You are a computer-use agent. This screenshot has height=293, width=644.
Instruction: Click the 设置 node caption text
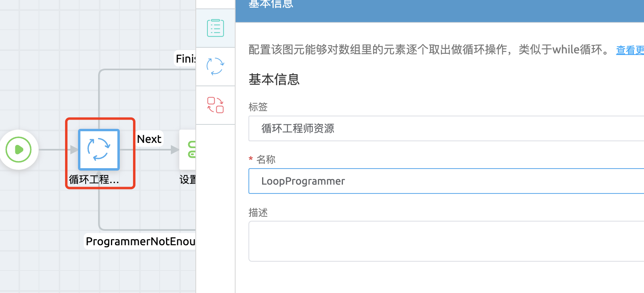point(188,179)
